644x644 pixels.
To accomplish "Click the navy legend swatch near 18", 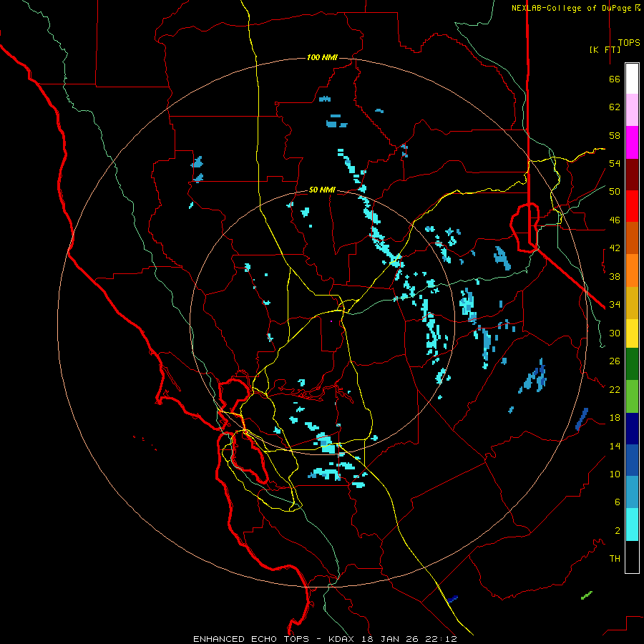I will click(632, 429).
